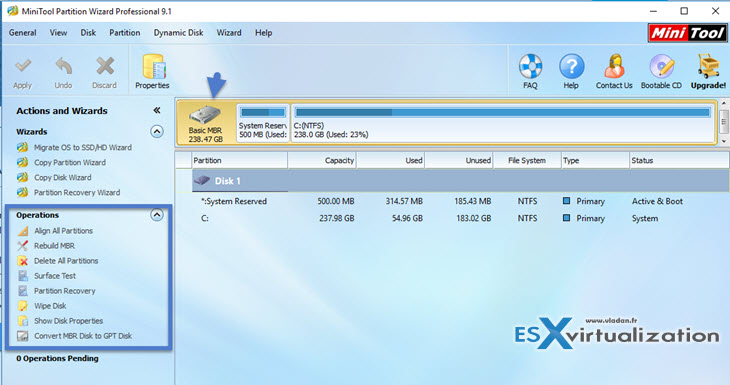Maximize the Partition Wizard window
The image size is (730, 385).
pyautogui.click(x=684, y=11)
